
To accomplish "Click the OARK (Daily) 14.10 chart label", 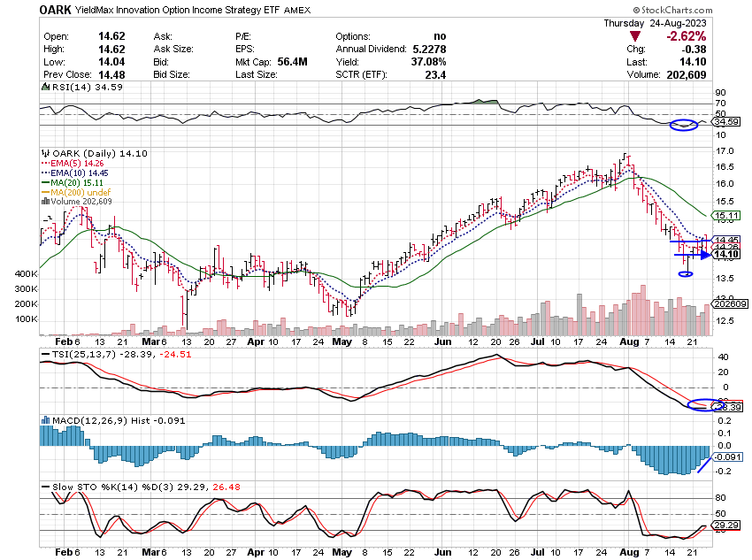I will (x=100, y=153).
